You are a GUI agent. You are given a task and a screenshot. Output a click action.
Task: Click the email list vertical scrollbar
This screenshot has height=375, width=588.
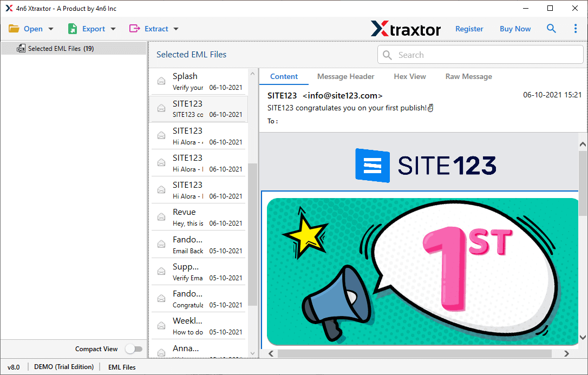(252, 233)
